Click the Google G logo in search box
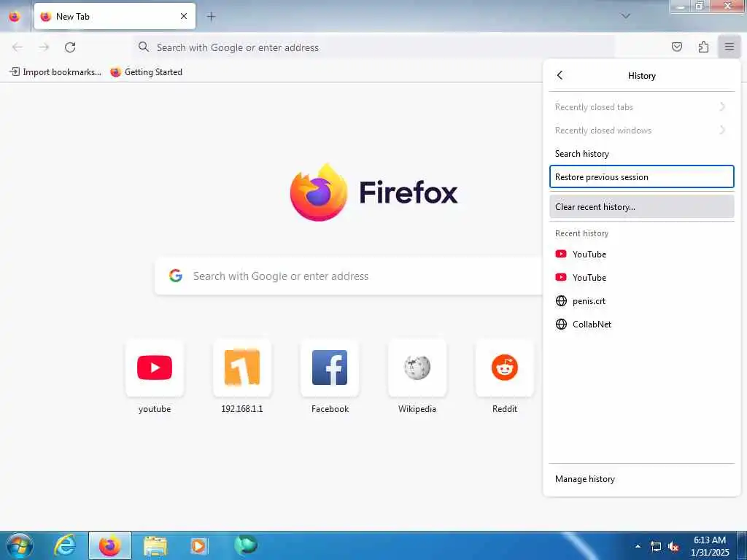Viewport: 747px width, 560px height. coord(176,276)
